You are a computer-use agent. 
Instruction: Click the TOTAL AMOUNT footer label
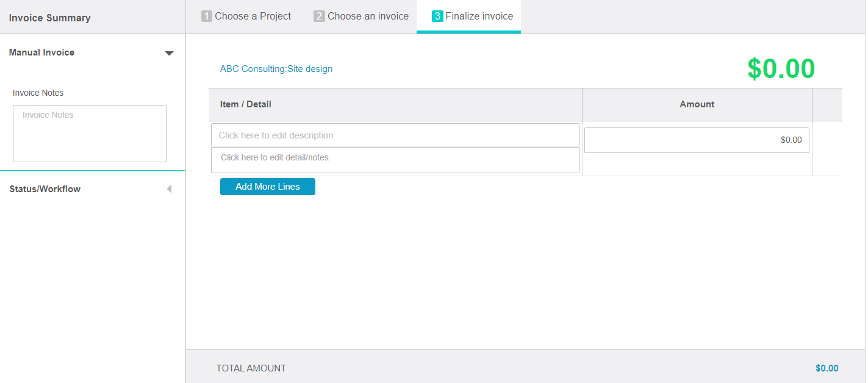[251, 368]
